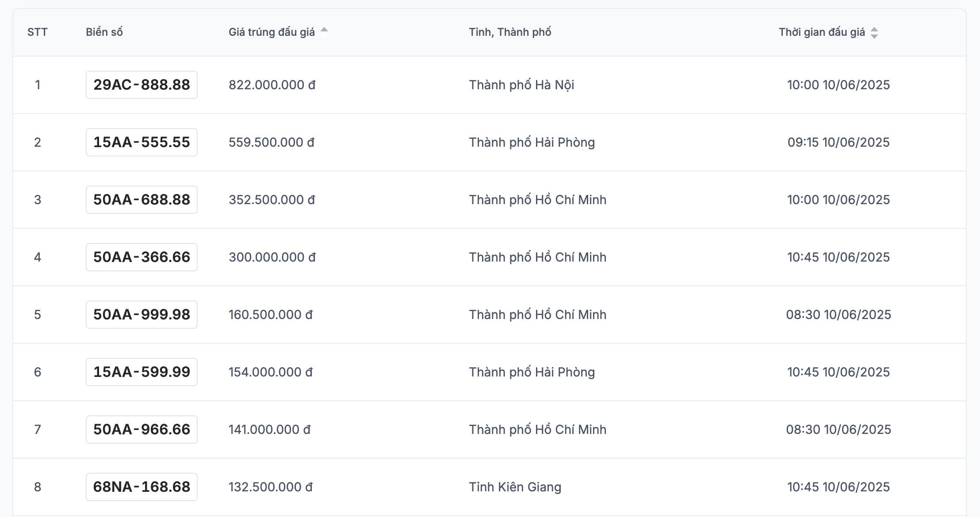Select price 559.500.000 đ
Screen dimensions: 980x517
[x=272, y=142]
